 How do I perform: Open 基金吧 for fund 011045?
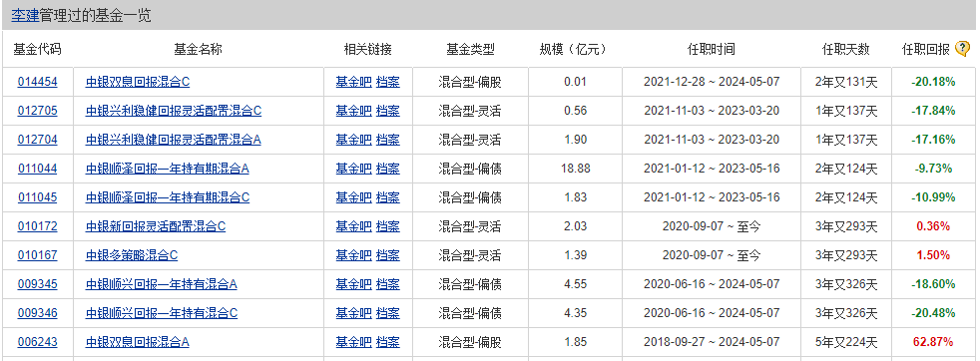[353, 197]
